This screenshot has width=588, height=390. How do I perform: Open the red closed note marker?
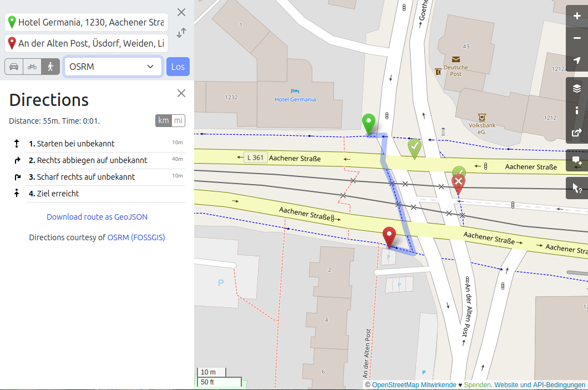pos(458,185)
